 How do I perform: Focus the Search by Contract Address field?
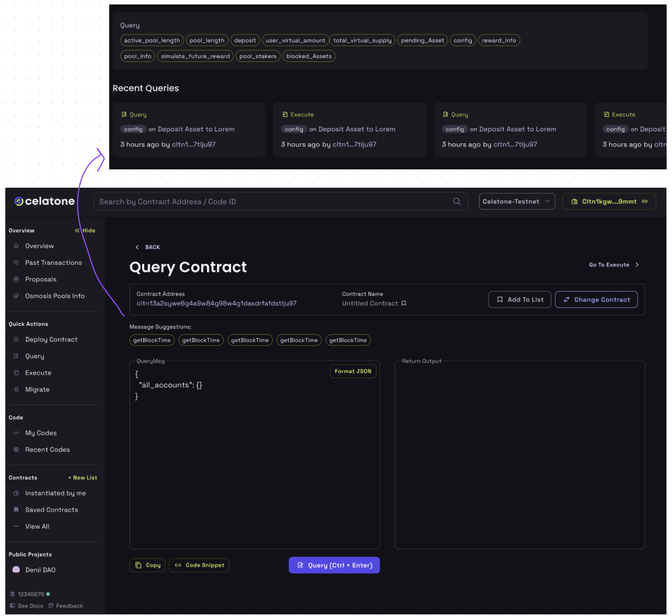pos(281,201)
